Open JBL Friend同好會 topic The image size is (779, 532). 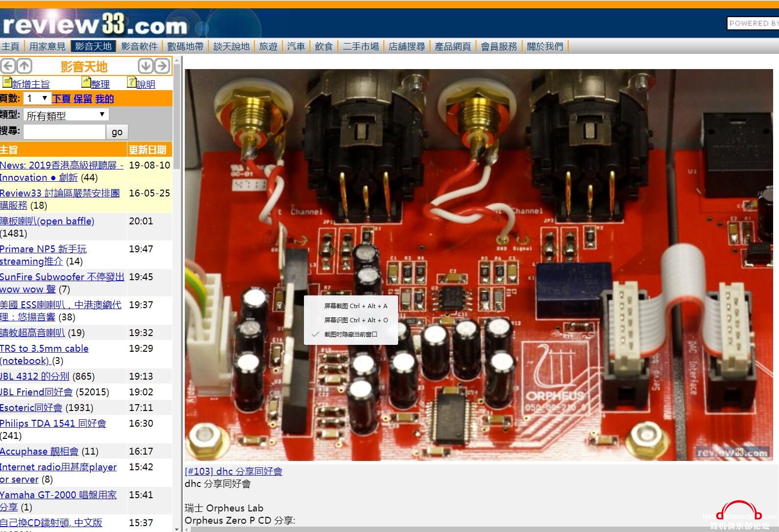coord(36,392)
